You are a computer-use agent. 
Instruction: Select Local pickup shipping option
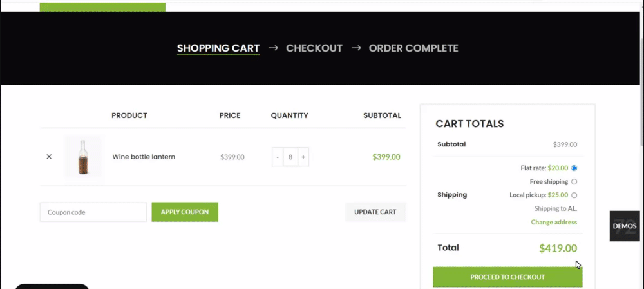574,195
